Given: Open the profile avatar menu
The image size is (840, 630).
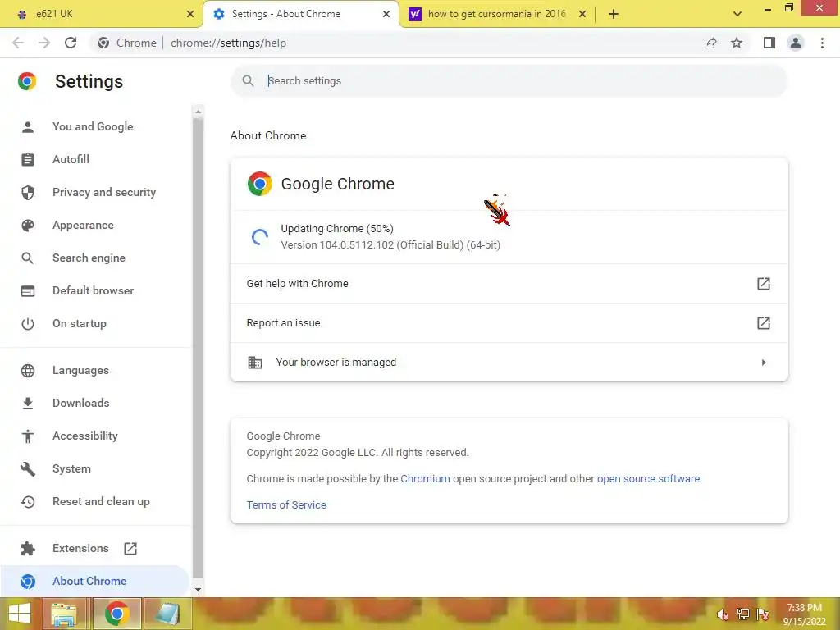Looking at the screenshot, I should [x=796, y=43].
